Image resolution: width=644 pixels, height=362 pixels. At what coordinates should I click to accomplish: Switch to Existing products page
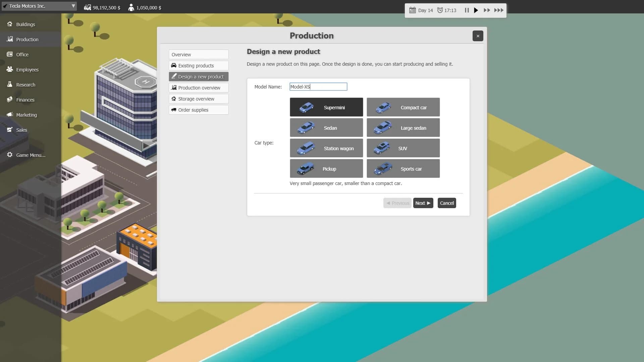pos(198,65)
